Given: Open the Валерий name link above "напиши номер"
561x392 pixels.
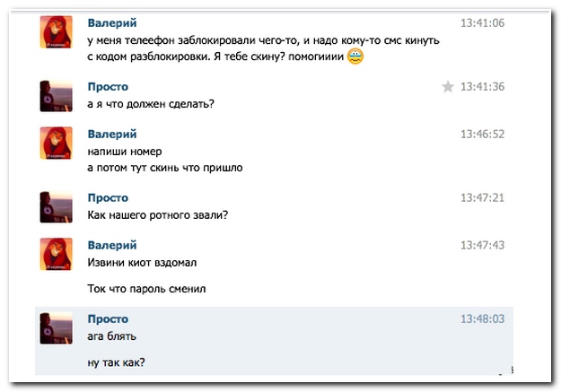Looking at the screenshot, I should pos(112,134).
